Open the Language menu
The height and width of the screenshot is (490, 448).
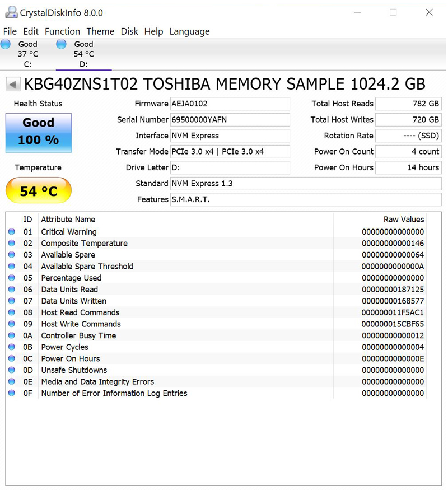(190, 31)
